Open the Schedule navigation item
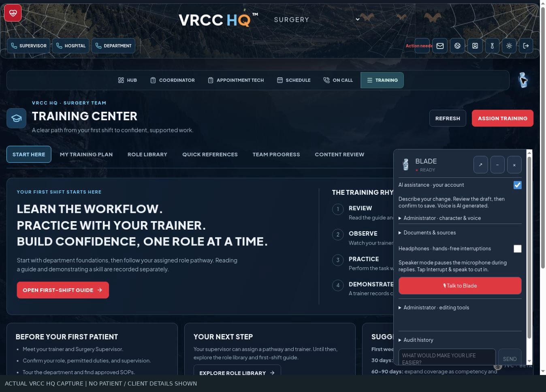Viewport: 546px width, 392px height. click(294, 80)
